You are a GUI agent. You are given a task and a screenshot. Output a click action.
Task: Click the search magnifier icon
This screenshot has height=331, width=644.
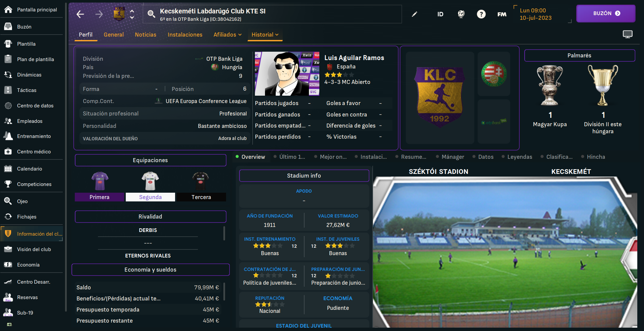(151, 14)
